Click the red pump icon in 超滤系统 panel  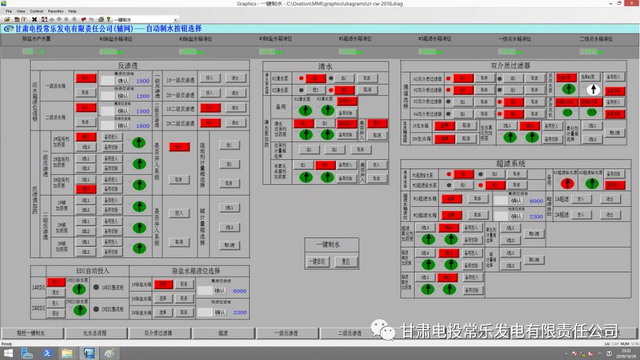click(567, 183)
